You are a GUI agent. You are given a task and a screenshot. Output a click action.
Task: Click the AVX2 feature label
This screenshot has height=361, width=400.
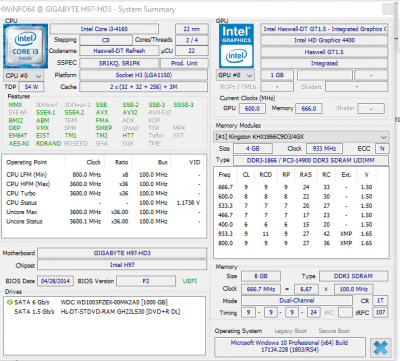(x=130, y=113)
